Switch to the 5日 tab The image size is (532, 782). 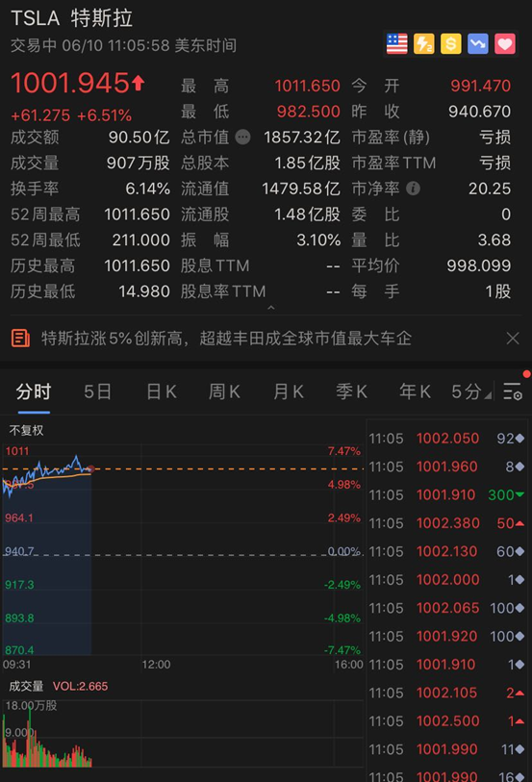point(97,392)
